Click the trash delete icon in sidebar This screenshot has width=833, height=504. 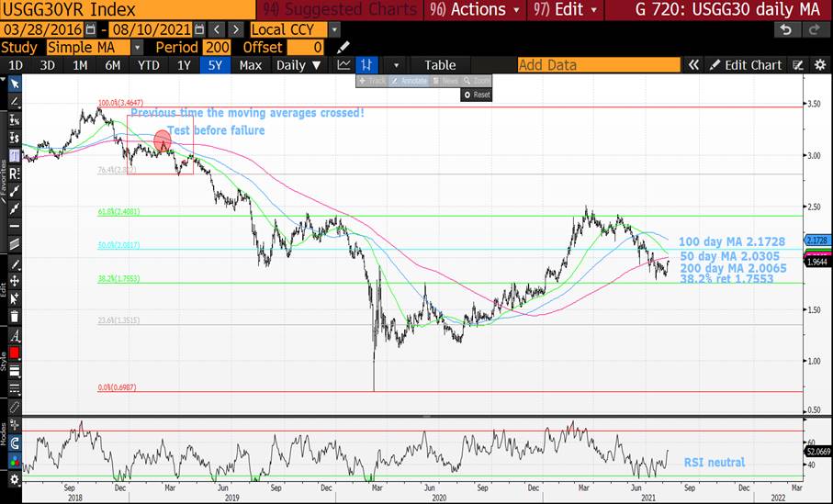(14, 317)
